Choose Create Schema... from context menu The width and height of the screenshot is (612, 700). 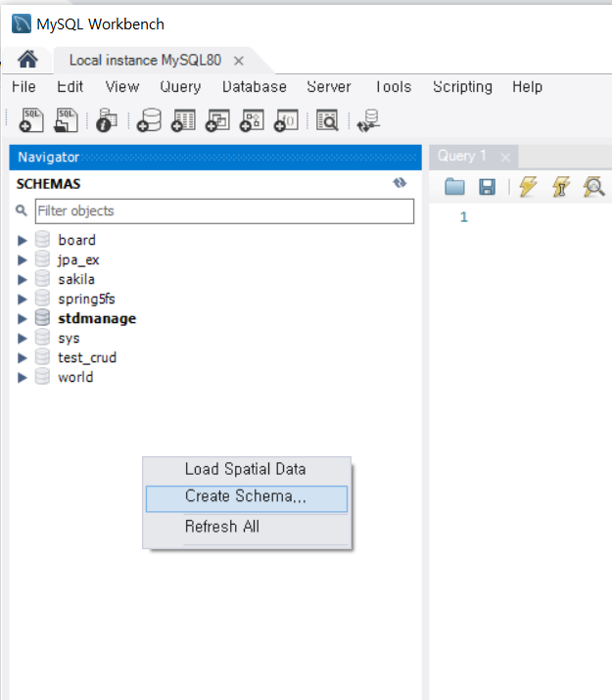pos(247,498)
